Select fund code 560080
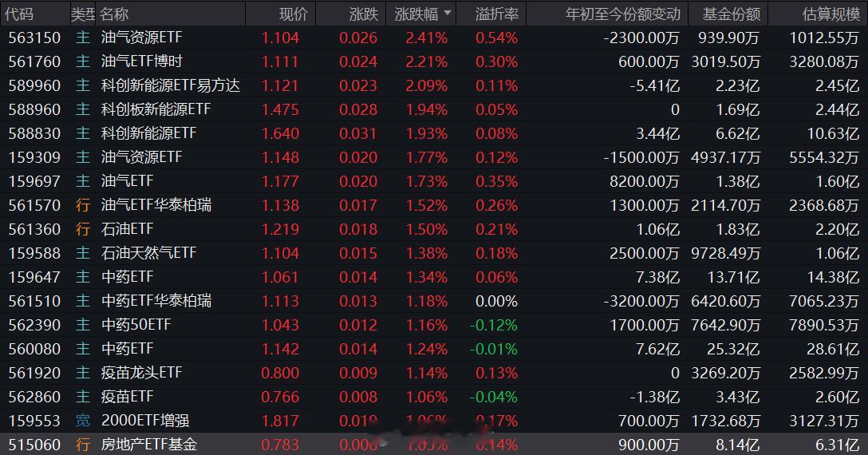The image size is (868, 455). tap(33, 349)
